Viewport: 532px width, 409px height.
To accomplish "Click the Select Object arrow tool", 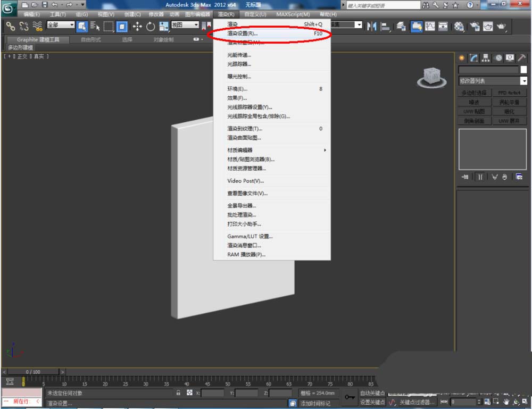I will click(82, 26).
